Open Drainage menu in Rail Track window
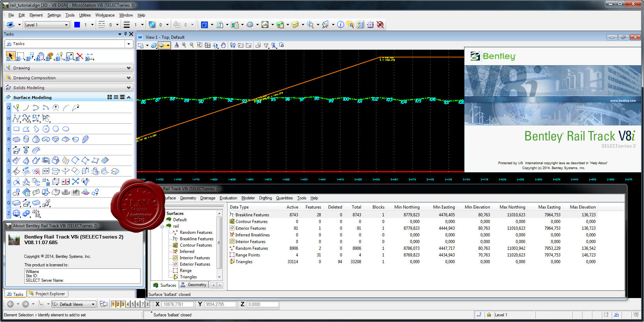 pos(208,198)
